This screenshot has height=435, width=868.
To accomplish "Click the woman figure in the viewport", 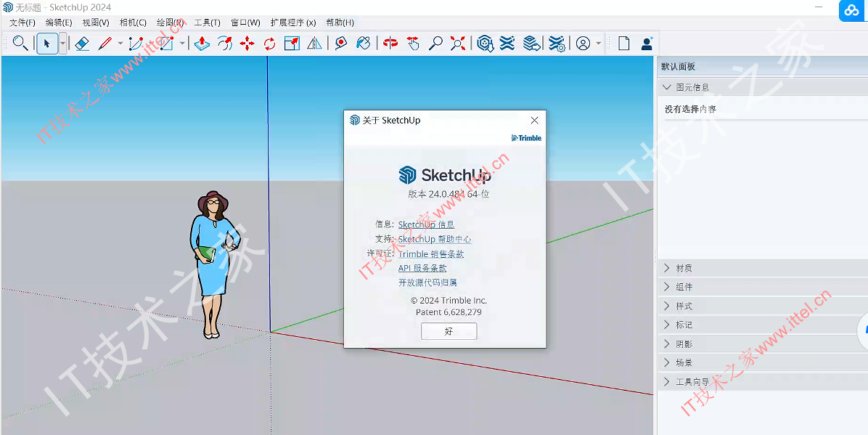I will [214, 265].
